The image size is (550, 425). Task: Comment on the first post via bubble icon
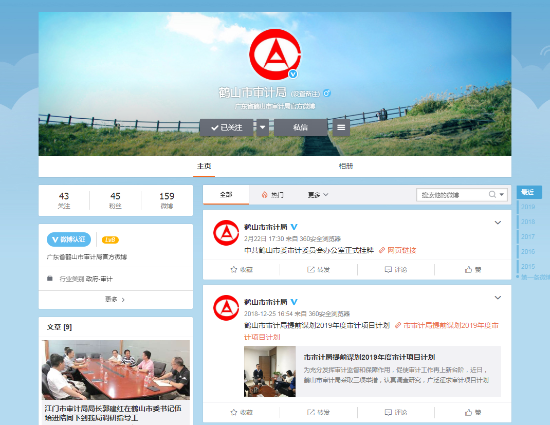396,269
